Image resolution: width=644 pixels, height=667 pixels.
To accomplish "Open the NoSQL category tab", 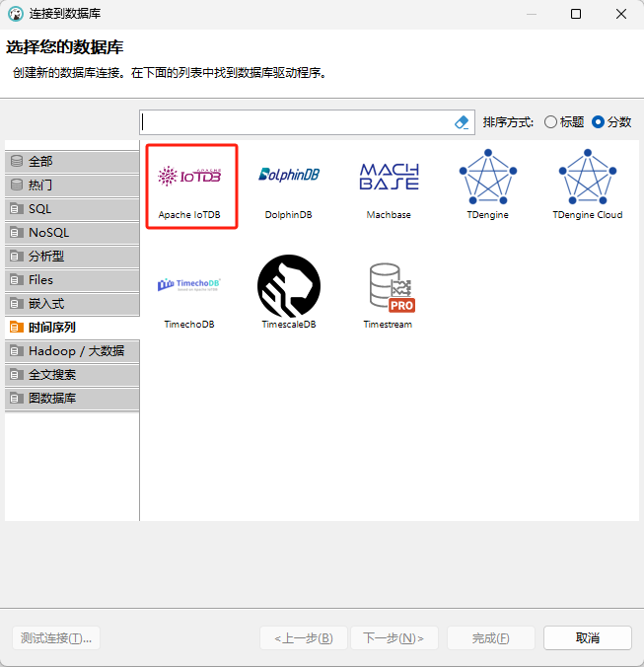I will (71, 233).
